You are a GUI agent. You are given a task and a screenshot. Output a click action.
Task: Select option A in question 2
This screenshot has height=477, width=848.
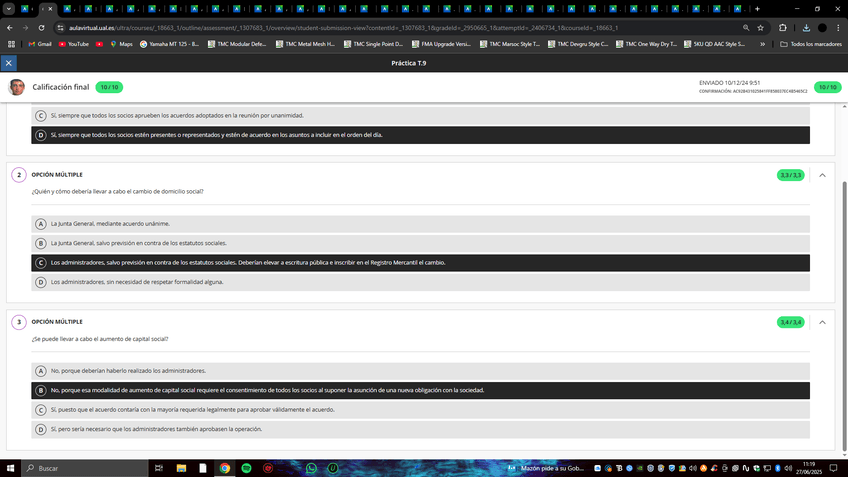tap(41, 224)
